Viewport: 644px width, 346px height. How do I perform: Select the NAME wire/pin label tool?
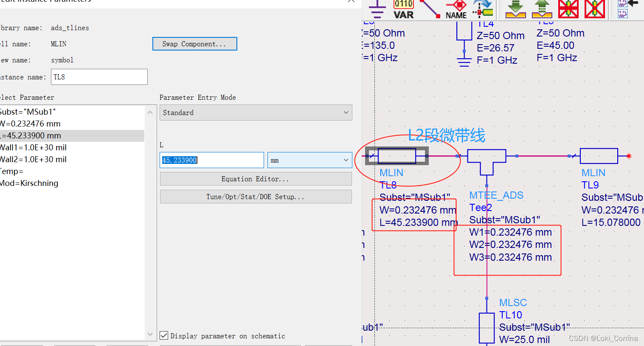[456, 9]
